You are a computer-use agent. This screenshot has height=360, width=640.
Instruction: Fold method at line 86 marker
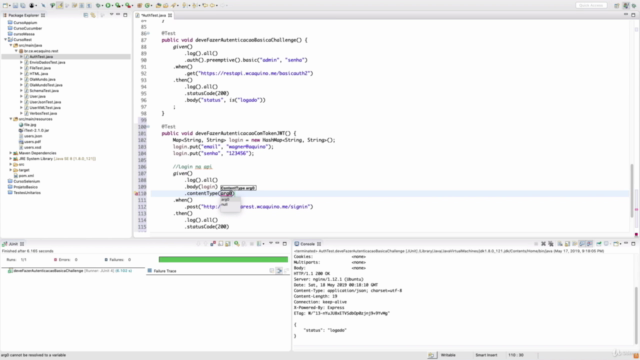click(148, 33)
